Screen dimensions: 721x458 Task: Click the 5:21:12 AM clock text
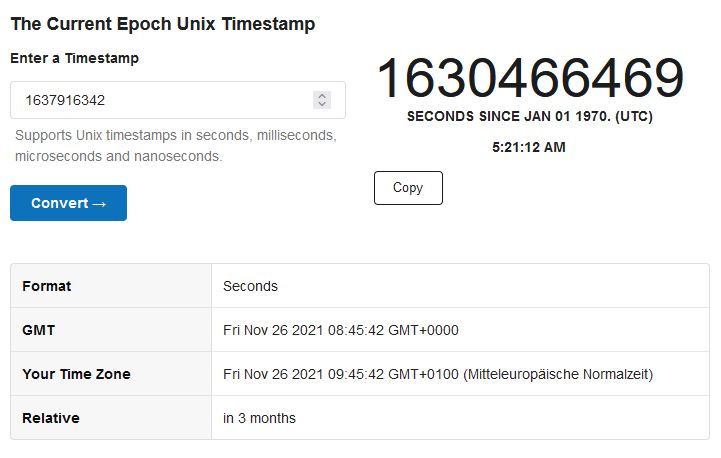tap(529, 147)
